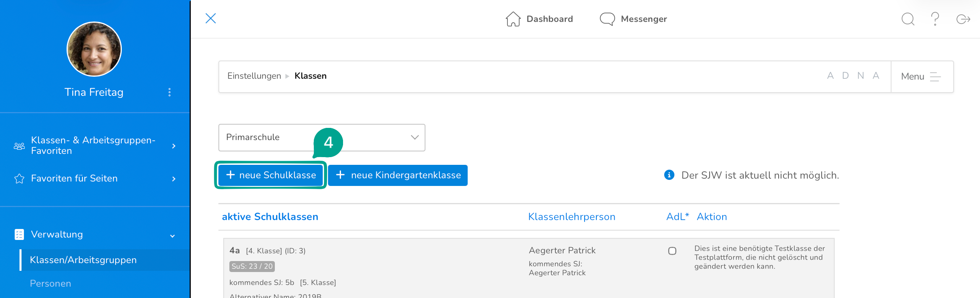This screenshot has width=980, height=298.
Task: Toggle the AdL checkbox for class 4a
Action: [x=672, y=251]
